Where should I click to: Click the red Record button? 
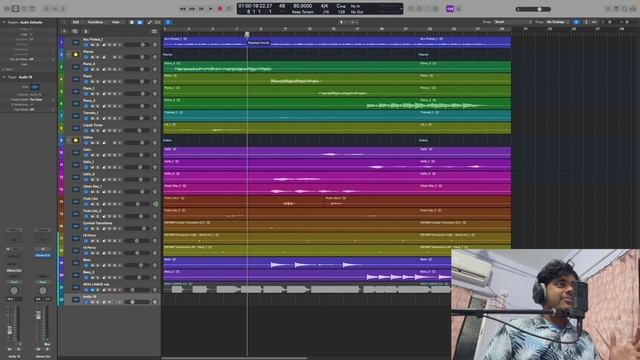click(220, 9)
